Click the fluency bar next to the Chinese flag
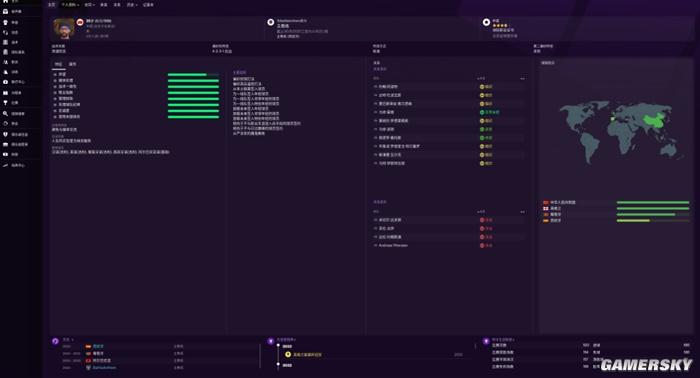The height and width of the screenshot is (378, 700). pos(653,203)
